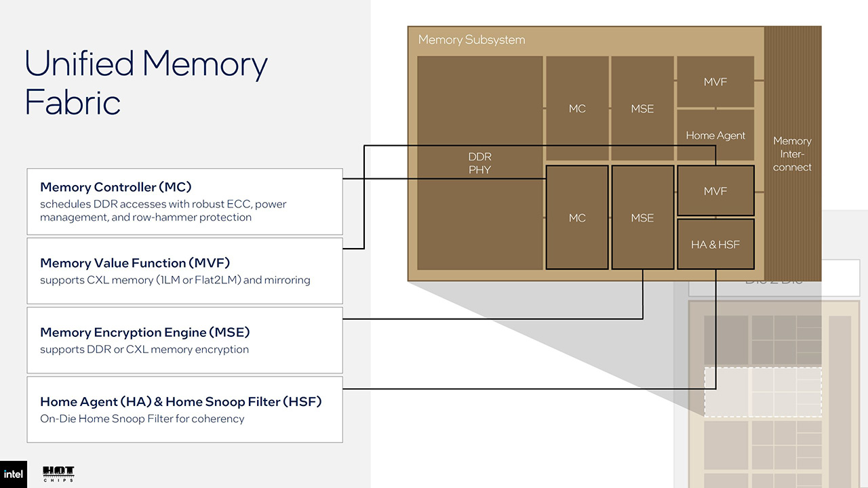Image resolution: width=868 pixels, height=488 pixels.
Task: Click the Memory Encryption Engine (MSE) heading
Action: click(145, 332)
